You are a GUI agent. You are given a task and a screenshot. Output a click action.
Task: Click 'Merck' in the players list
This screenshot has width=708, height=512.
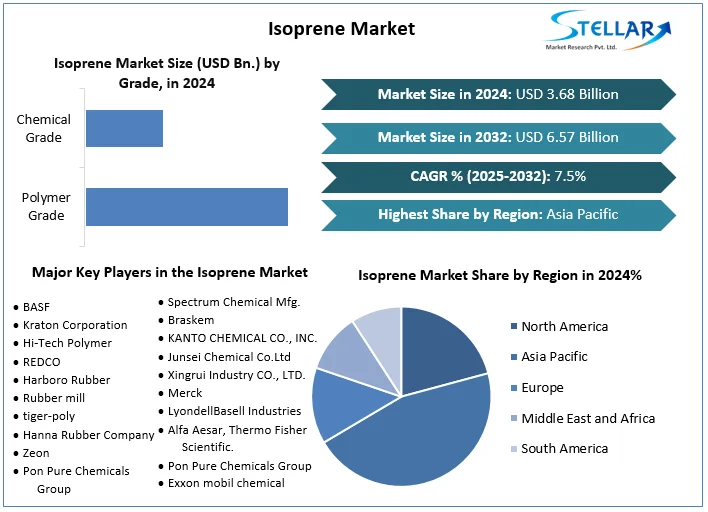point(185,393)
